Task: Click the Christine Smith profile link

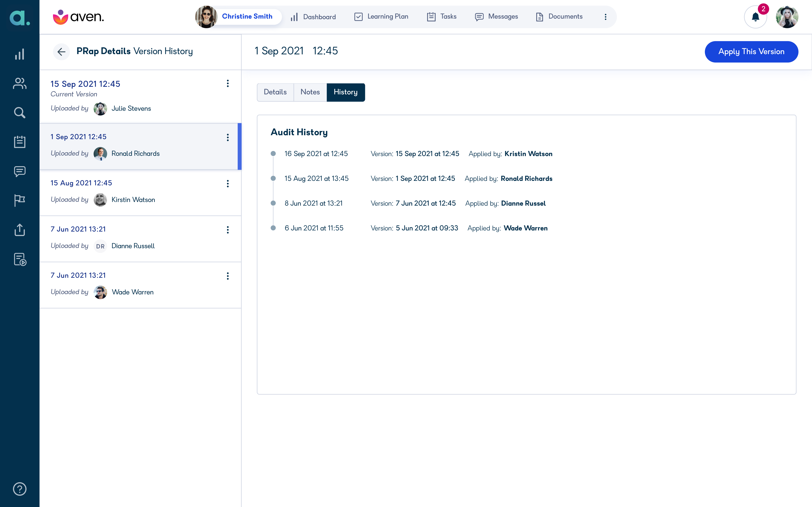Action: tap(247, 17)
